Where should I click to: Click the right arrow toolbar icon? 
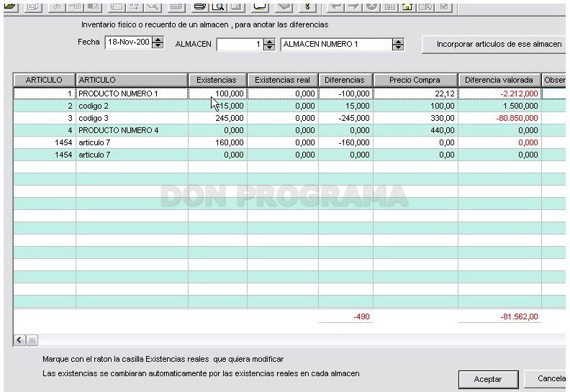click(353, 6)
